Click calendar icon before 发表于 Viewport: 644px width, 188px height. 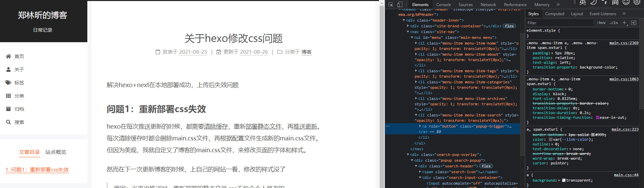pos(158,52)
